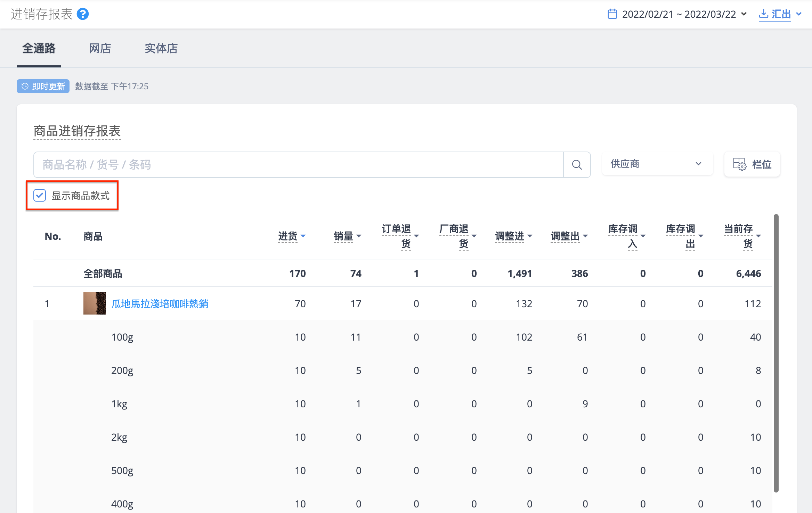Image resolution: width=812 pixels, height=513 pixels.
Task: Click the 200g variant row label
Action: (x=122, y=370)
